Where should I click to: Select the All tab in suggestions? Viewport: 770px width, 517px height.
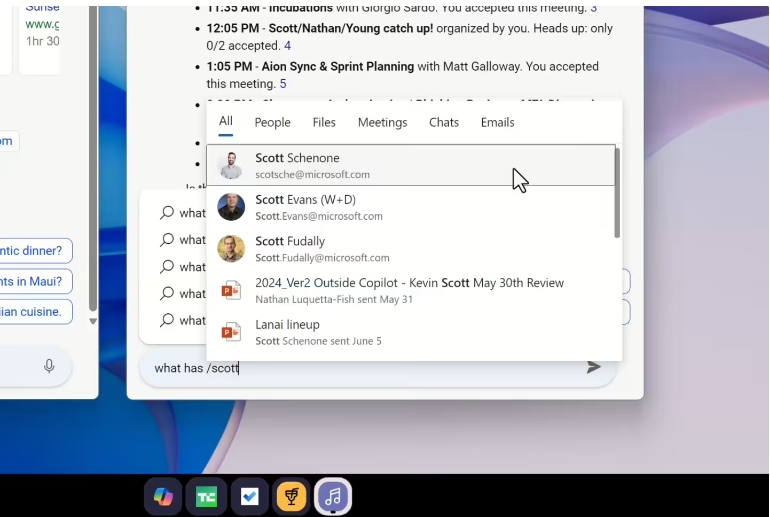click(225, 121)
